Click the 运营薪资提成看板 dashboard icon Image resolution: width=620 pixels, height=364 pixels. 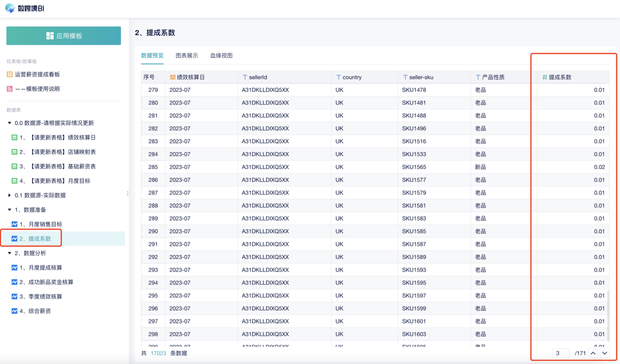click(9, 74)
